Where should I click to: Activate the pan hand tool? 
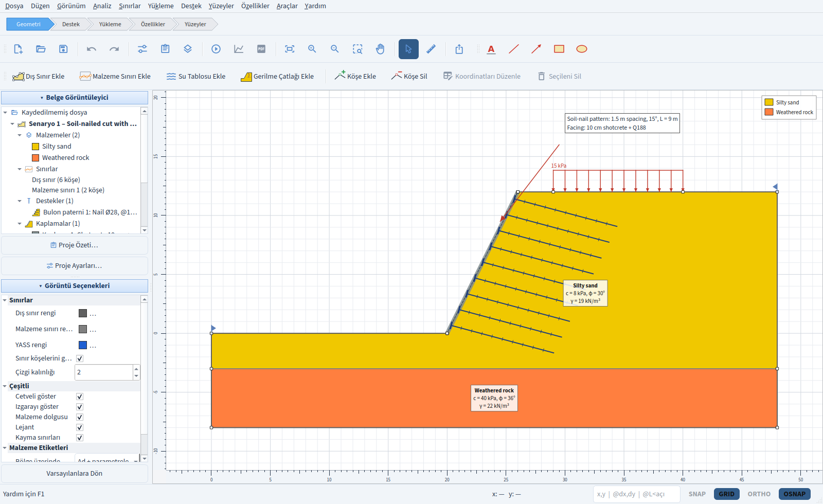point(380,49)
